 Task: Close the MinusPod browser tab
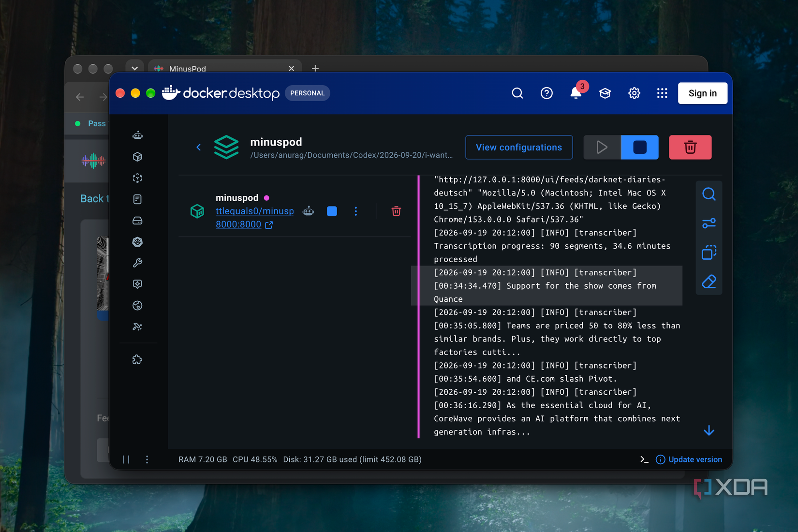coord(291,68)
